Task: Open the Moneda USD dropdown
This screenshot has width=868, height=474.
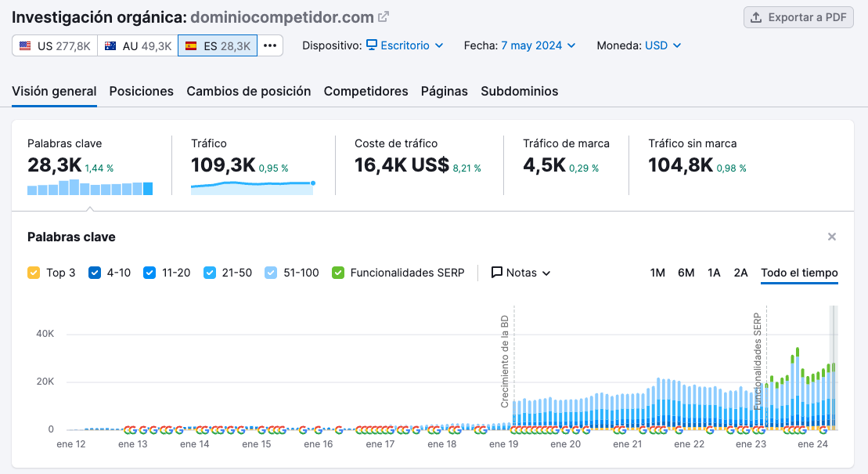Action: 663,45
